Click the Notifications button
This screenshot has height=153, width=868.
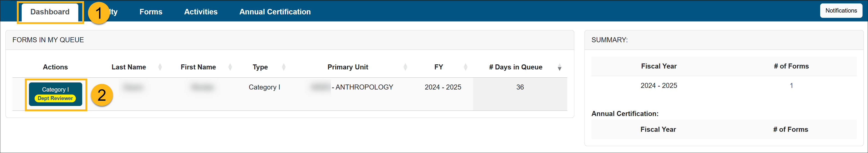841,11
